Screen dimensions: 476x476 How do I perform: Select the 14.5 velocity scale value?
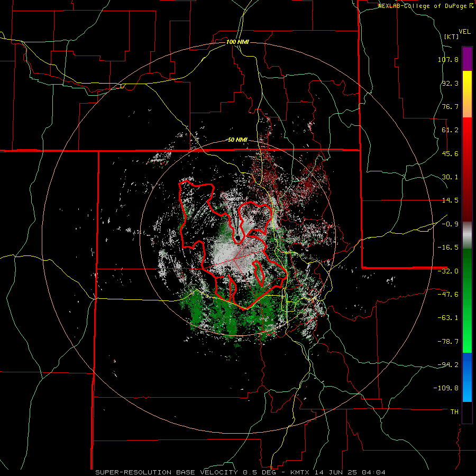click(x=450, y=200)
